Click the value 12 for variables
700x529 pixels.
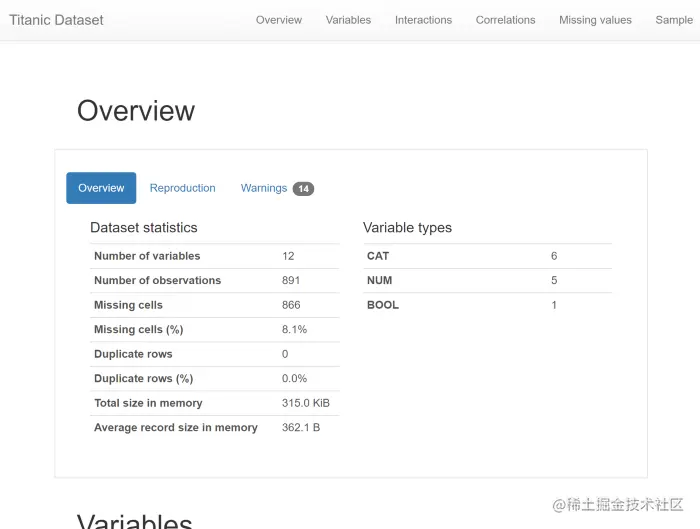[288, 256]
